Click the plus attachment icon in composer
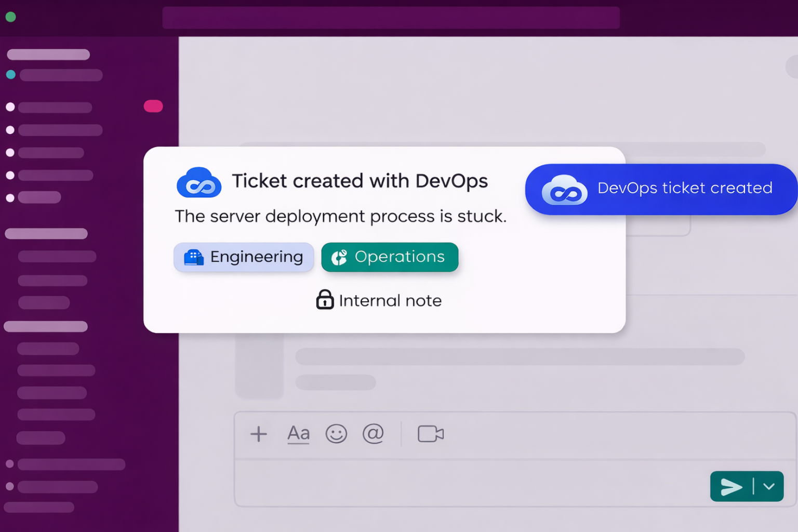The width and height of the screenshot is (798, 532). [x=258, y=434]
